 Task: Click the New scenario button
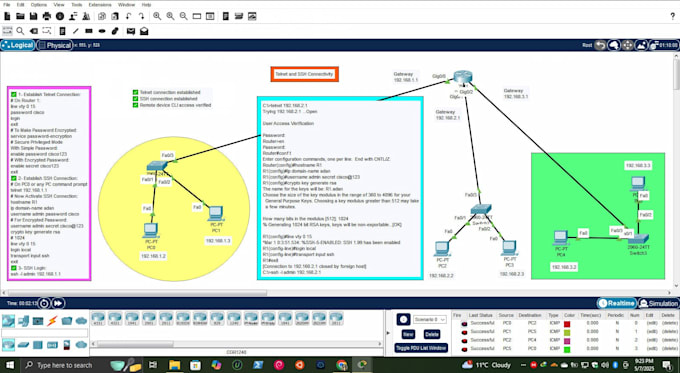click(x=408, y=334)
